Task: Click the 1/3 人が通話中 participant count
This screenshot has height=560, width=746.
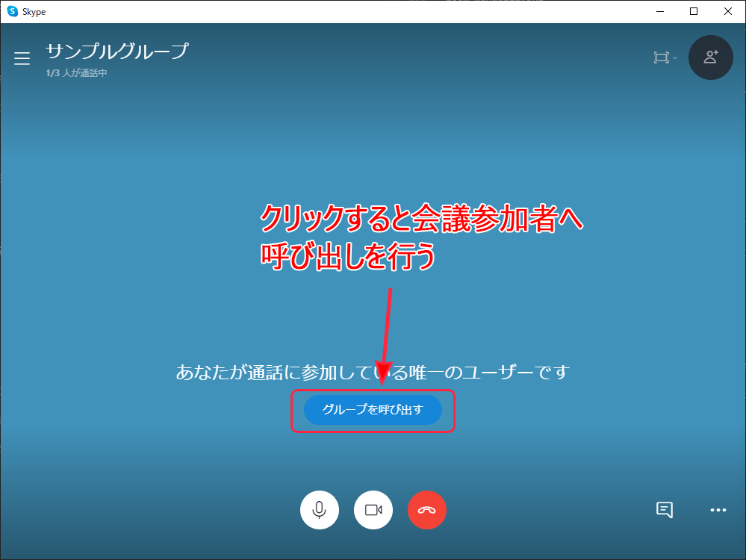Action: [x=76, y=73]
